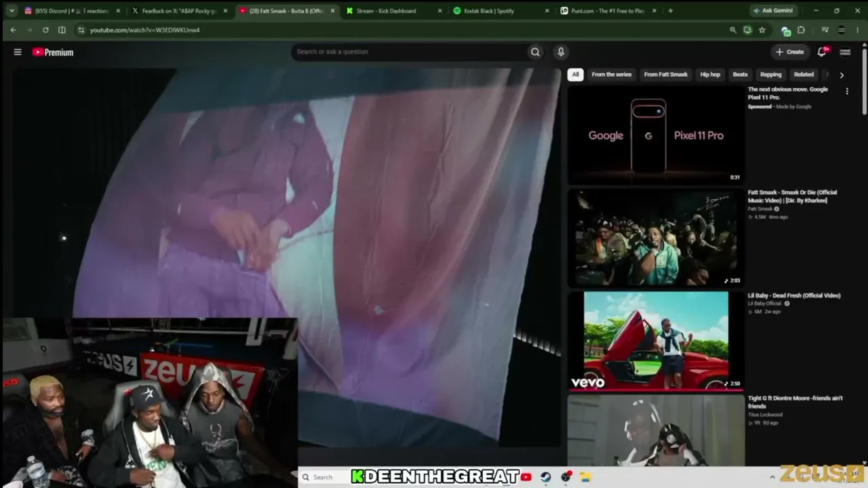The width and height of the screenshot is (868, 488).
Task: Select the Related filter chip
Action: (804, 75)
